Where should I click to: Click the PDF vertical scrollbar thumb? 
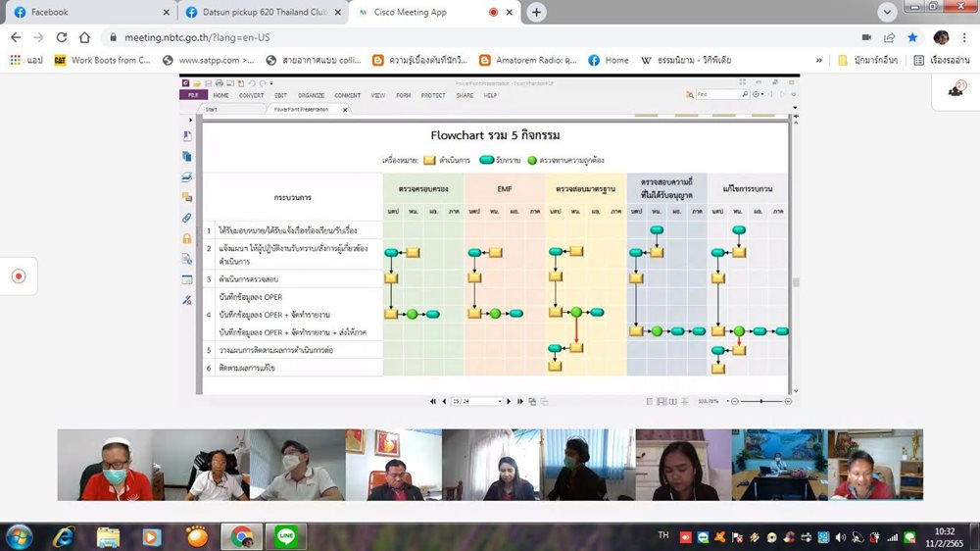point(796,282)
